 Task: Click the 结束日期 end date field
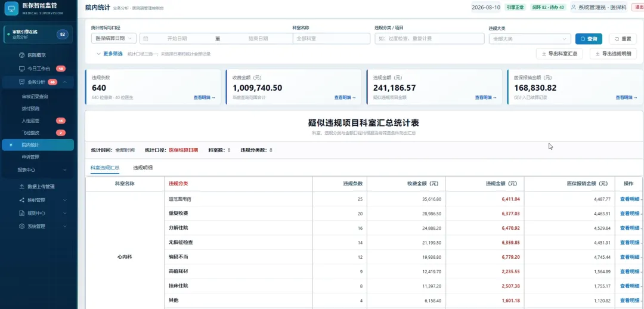point(258,39)
